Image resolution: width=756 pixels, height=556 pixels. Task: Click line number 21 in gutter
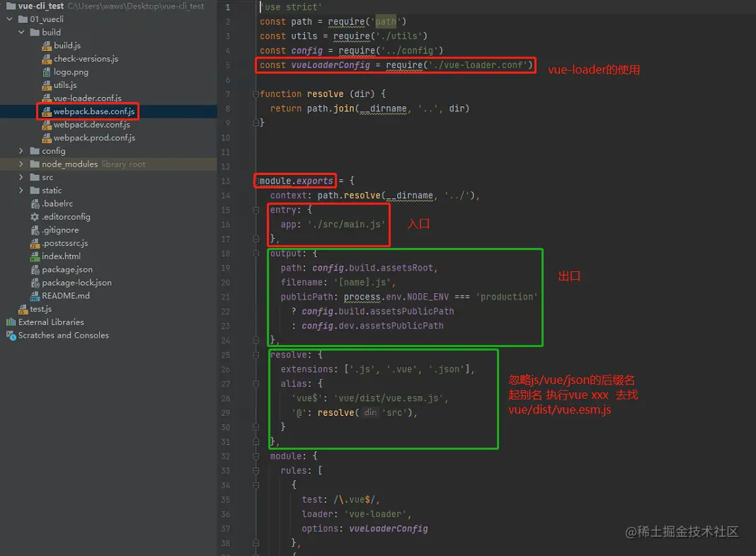coord(226,297)
